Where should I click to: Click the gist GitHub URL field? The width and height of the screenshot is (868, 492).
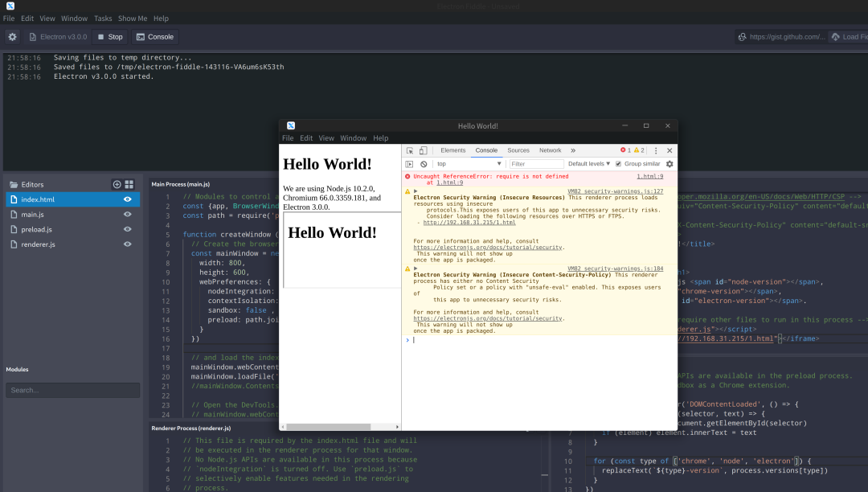click(x=782, y=37)
